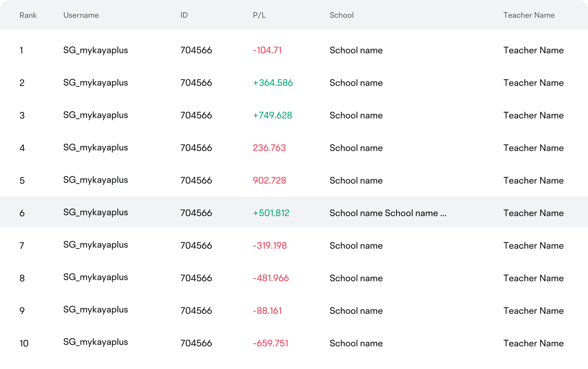The image size is (588, 369).
Task: Open the truncated School name in row 6
Action: 388,213
